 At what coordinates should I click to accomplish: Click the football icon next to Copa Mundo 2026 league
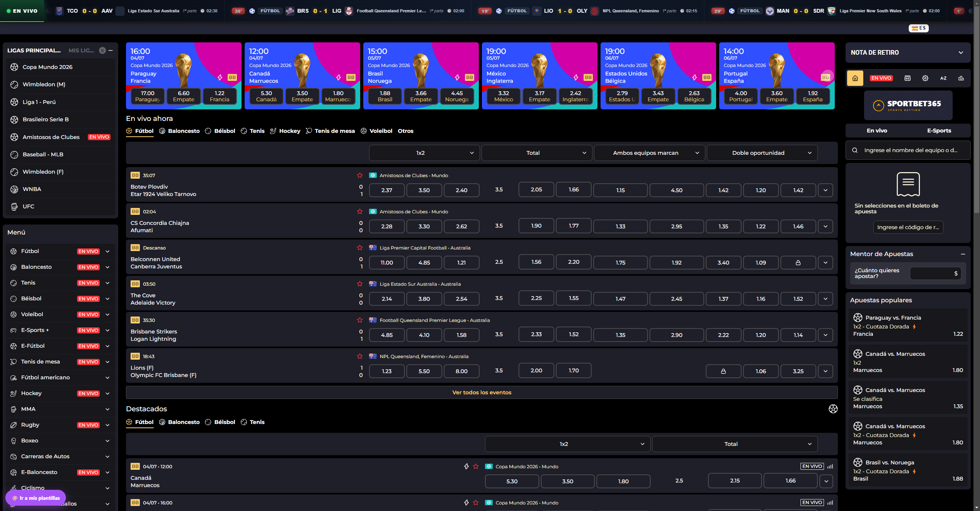[14, 67]
